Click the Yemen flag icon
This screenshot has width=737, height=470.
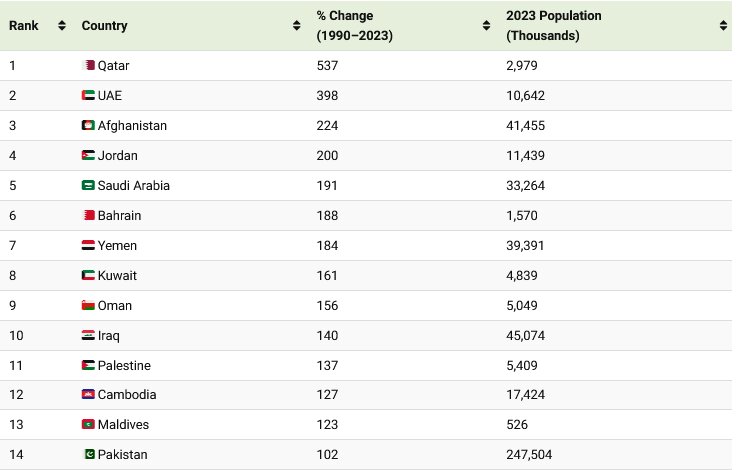(88, 246)
